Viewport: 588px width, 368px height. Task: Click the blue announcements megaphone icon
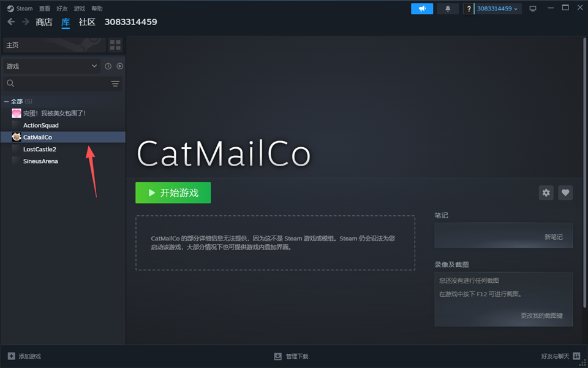coord(422,9)
